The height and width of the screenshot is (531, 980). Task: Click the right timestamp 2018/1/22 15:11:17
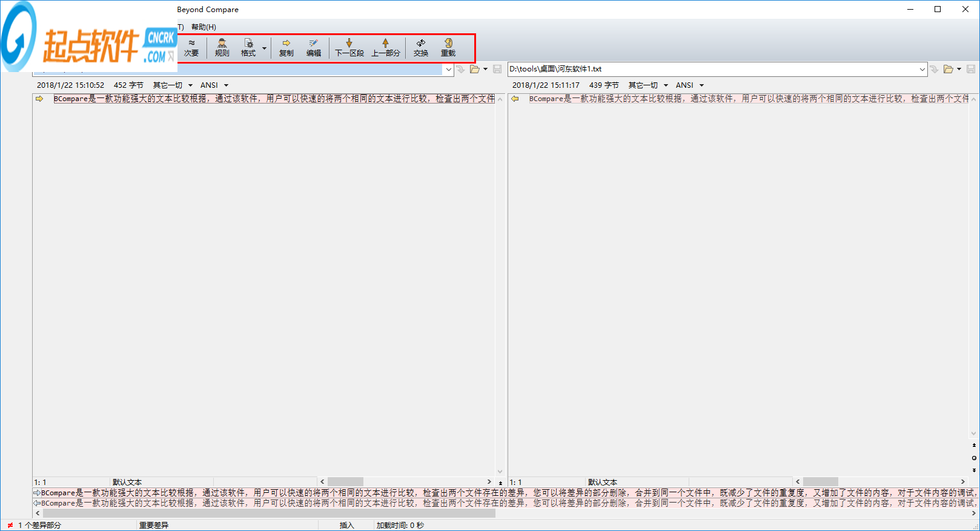pos(546,85)
